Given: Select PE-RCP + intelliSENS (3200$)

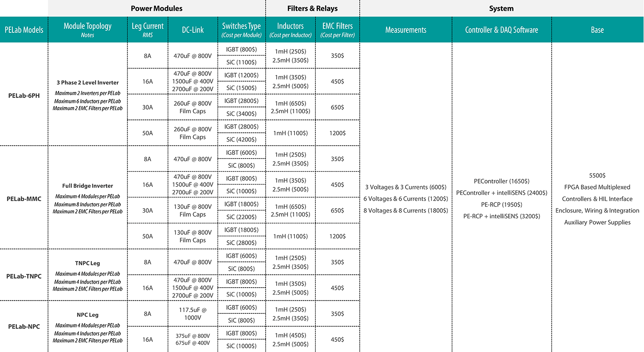Looking at the screenshot, I should (x=501, y=216).
